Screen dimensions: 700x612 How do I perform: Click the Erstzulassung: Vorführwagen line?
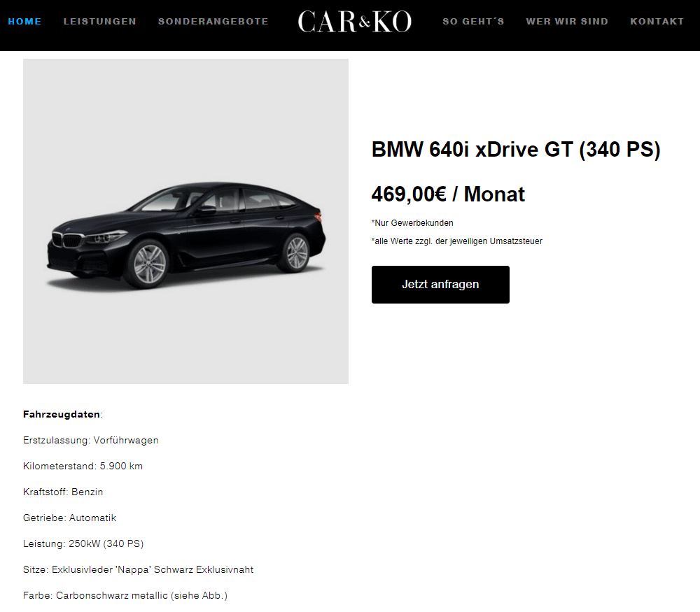(90, 440)
